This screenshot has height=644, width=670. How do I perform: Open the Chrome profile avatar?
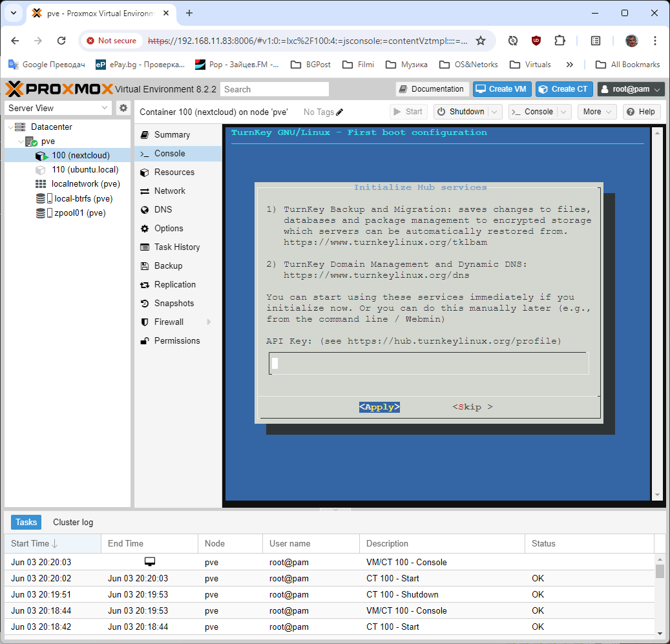click(631, 41)
